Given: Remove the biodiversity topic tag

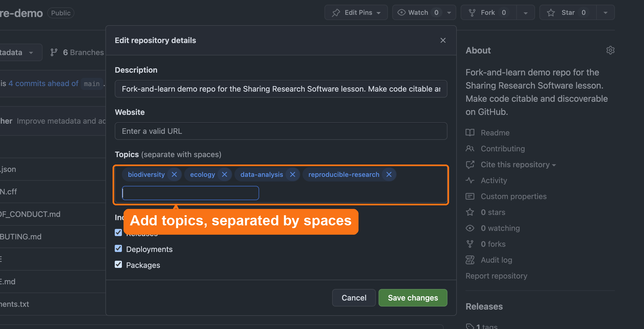Looking at the screenshot, I should [174, 174].
